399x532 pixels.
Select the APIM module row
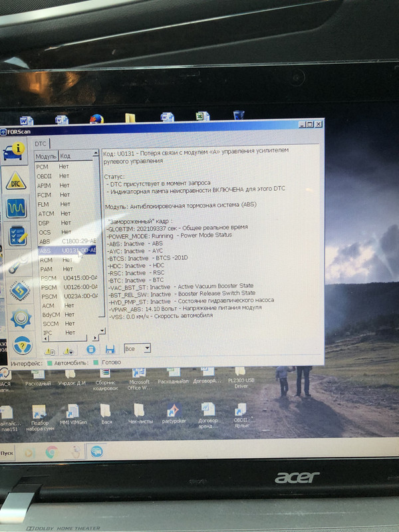[66, 186]
